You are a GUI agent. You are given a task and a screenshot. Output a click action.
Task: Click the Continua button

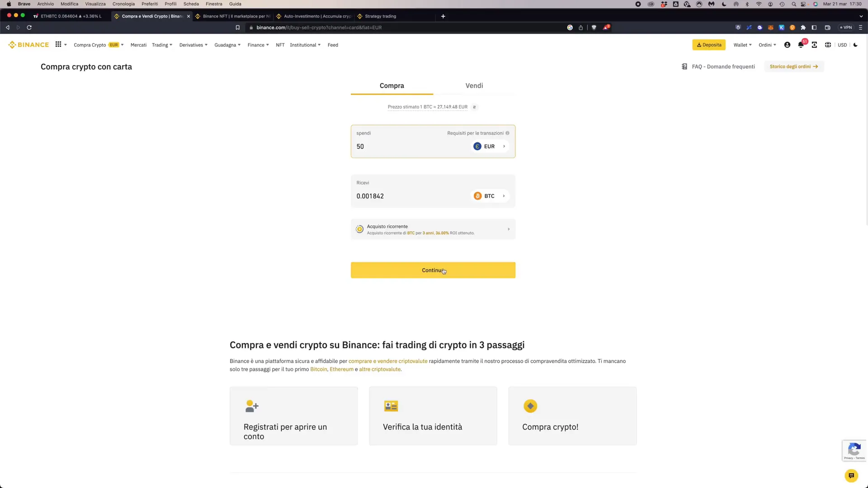pos(433,270)
